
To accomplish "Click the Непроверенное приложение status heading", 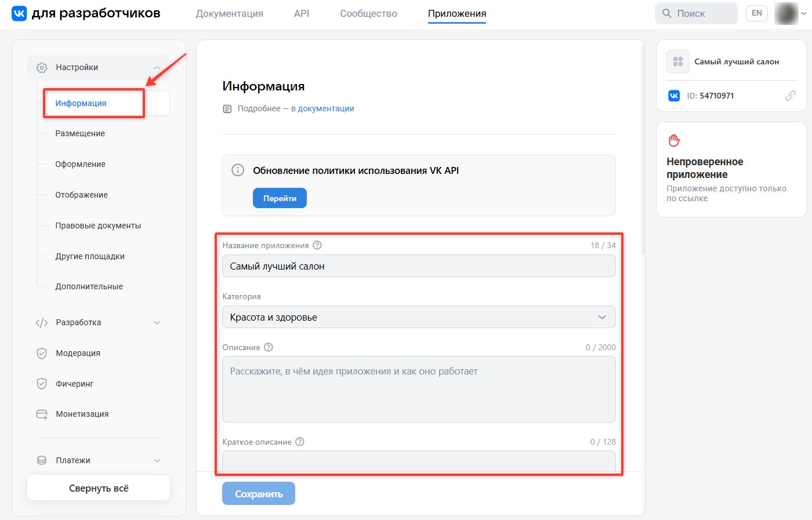I will tap(705, 168).
